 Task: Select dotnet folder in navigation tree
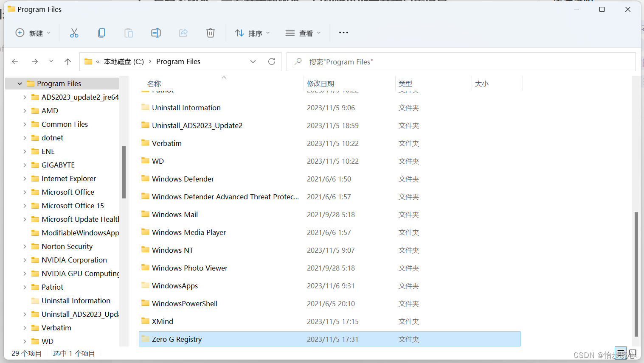(x=52, y=138)
